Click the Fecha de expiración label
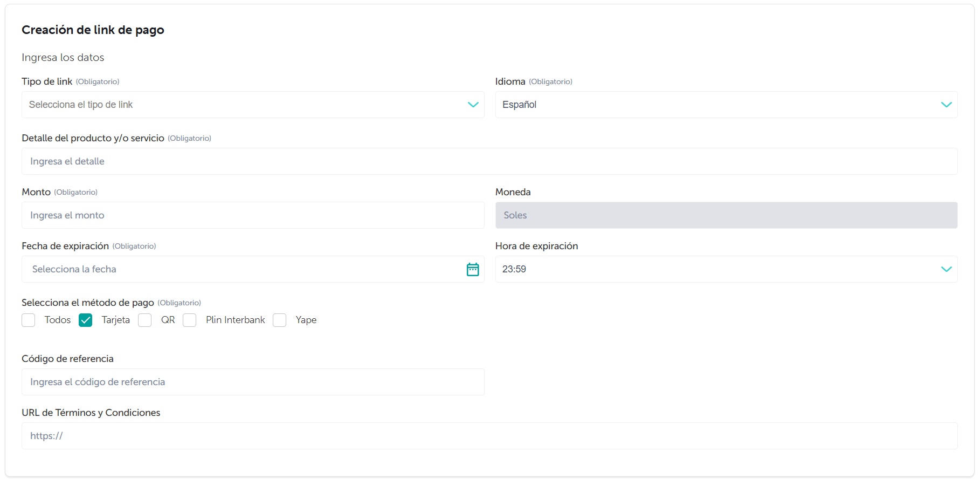 pyautogui.click(x=65, y=246)
